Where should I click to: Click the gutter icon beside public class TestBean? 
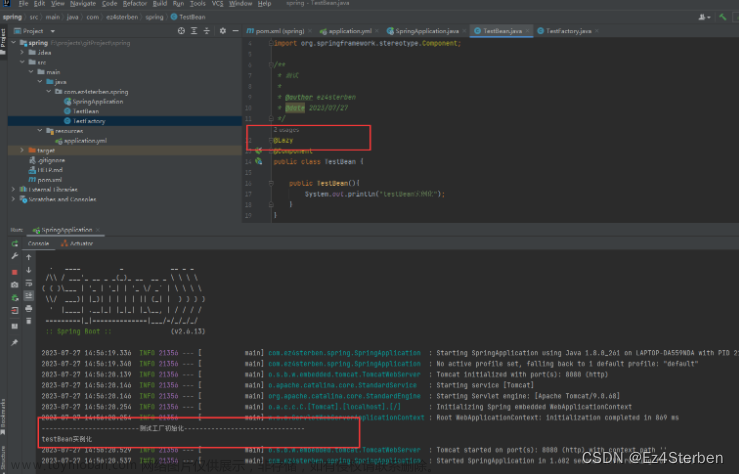coord(258,161)
